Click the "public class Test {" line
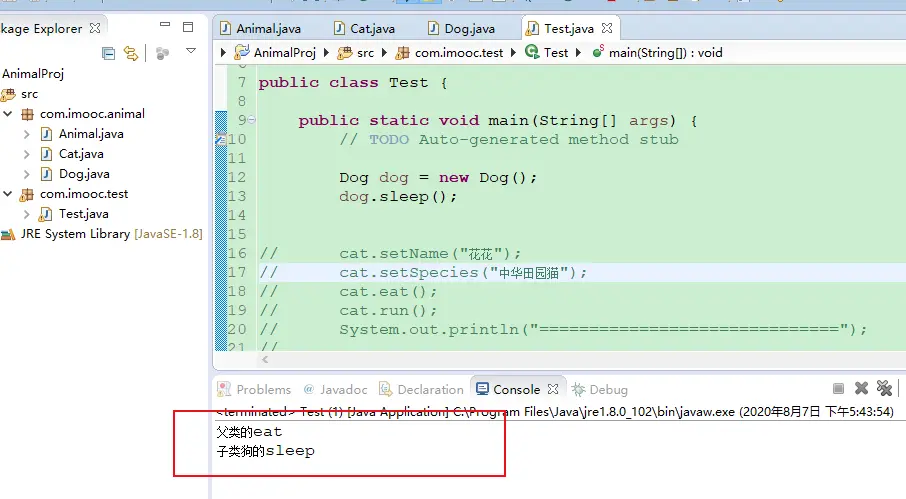Viewport: 906px width, 499px height. [353, 83]
